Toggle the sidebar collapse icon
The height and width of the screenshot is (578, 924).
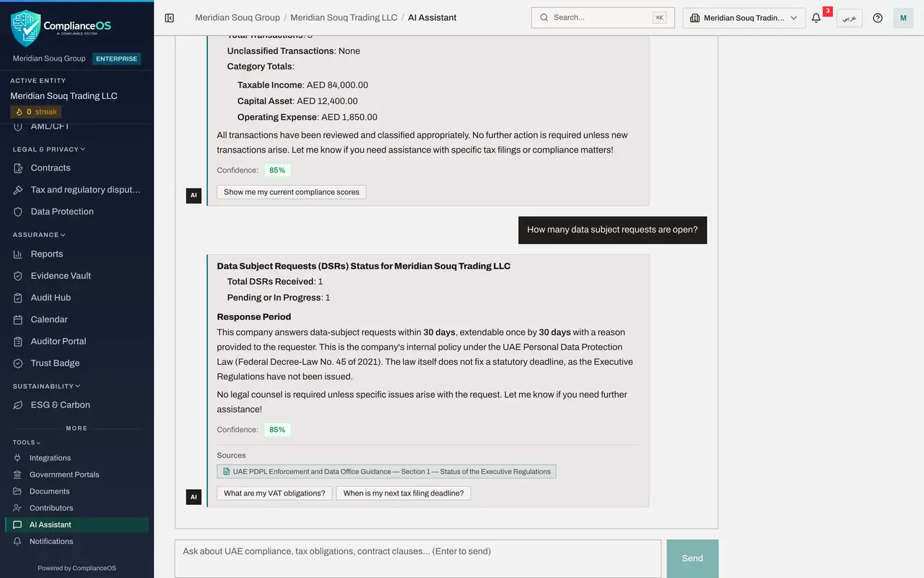click(170, 18)
